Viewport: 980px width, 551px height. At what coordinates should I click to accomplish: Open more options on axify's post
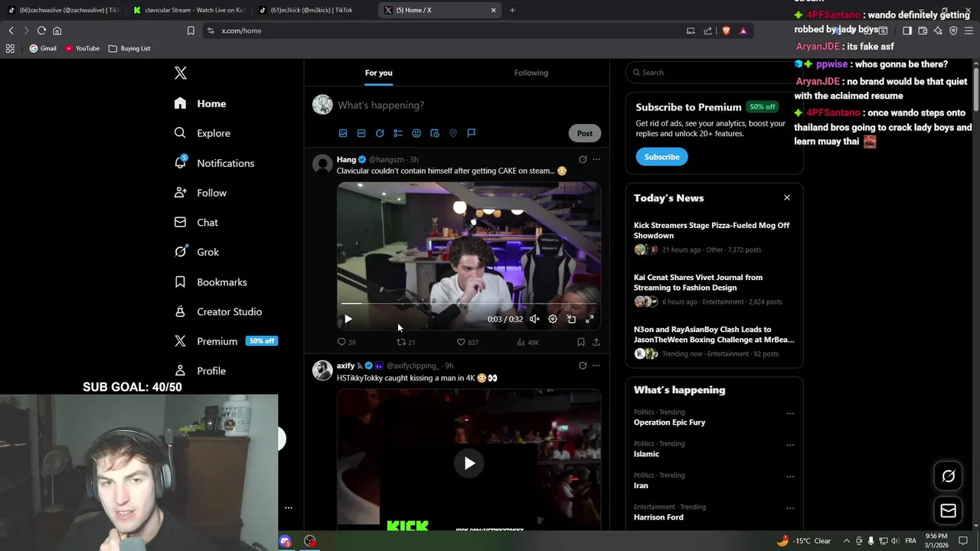pos(596,366)
